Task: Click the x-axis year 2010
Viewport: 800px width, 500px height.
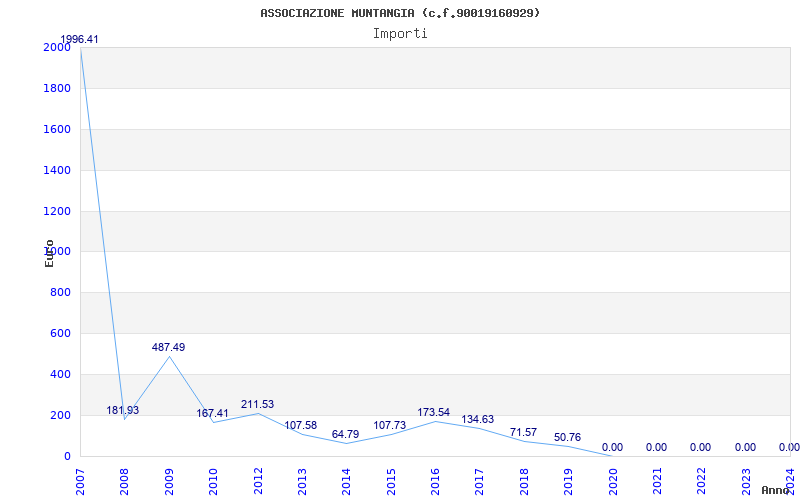Action: pos(213,481)
